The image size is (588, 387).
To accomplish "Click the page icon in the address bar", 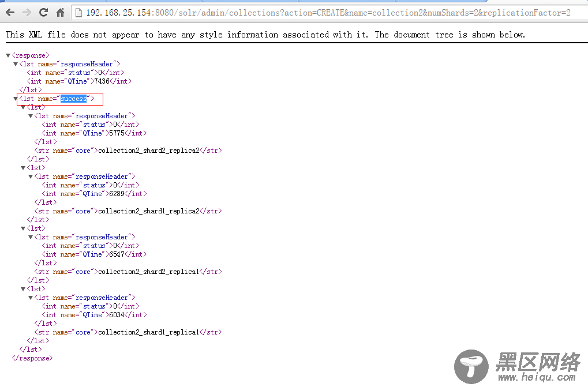I will (x=78, y=13).
